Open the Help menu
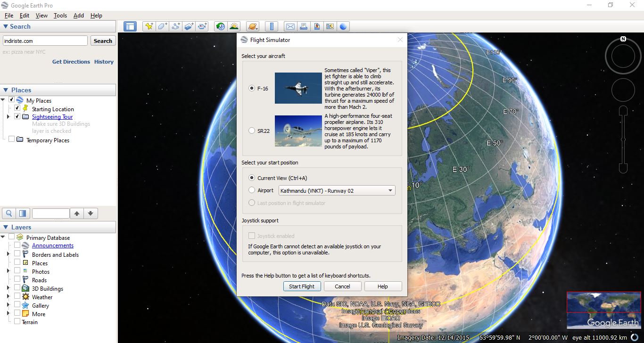 click(x=96, y=15)
